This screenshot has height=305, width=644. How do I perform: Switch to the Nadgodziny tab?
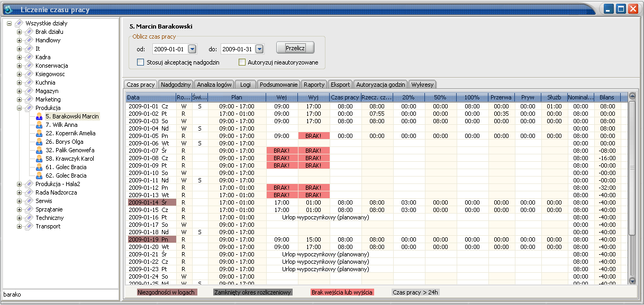[176, 85]
